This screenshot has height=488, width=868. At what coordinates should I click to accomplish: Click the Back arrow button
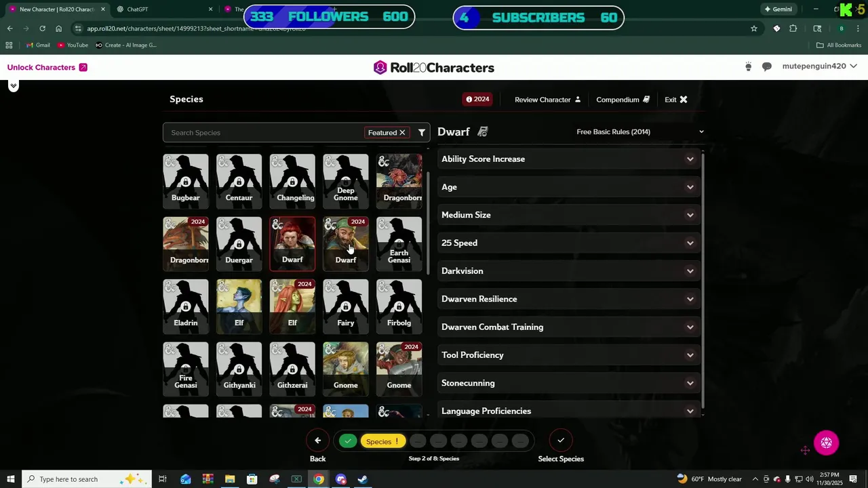point(317,441)
